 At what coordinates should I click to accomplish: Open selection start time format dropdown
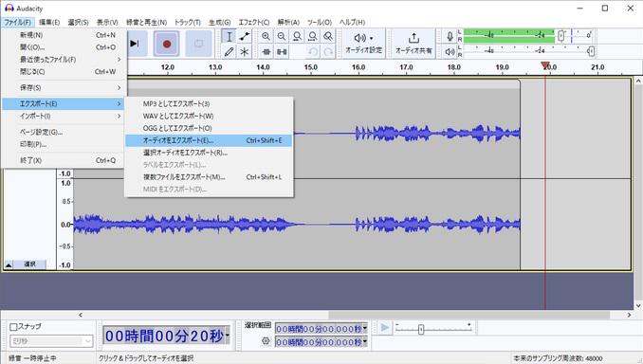coord(364,329)
